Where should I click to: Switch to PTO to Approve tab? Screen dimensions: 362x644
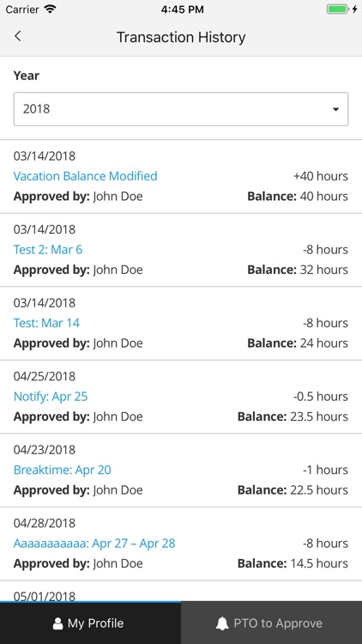tap(271, 623)
